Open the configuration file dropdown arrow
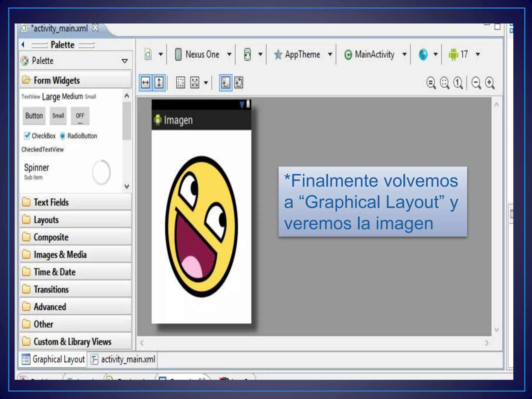This screenshot has width=532, height=399. [161, 54]
